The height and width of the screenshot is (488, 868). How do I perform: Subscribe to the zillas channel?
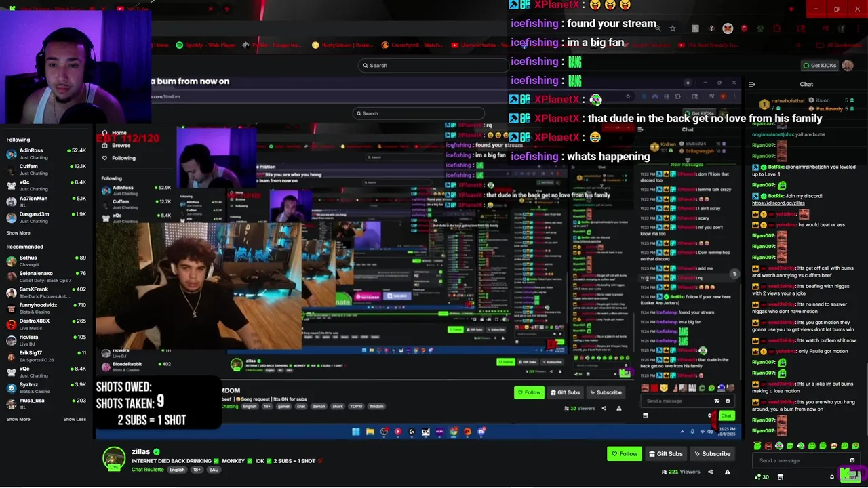(711, 453)
